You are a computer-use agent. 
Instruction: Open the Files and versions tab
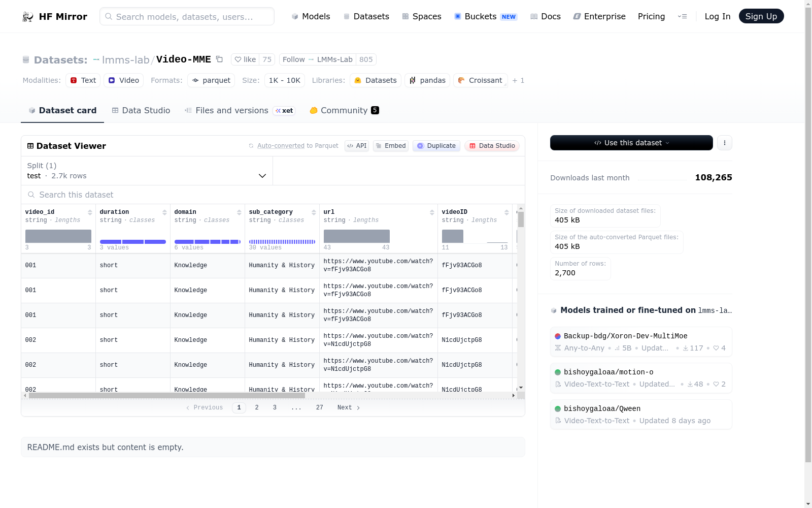(x=240, y=110)
